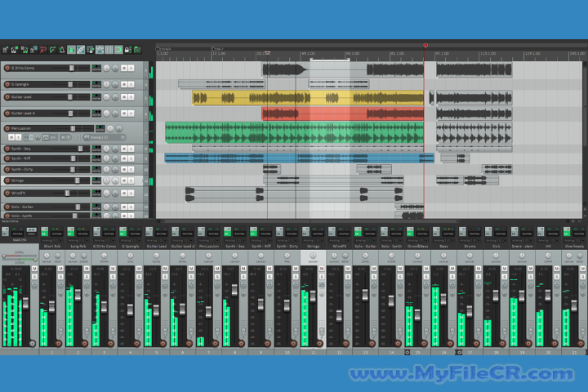Toggle mute on the G Spangle track
Viewport: 588px width, 392px height.
point(123,84)
